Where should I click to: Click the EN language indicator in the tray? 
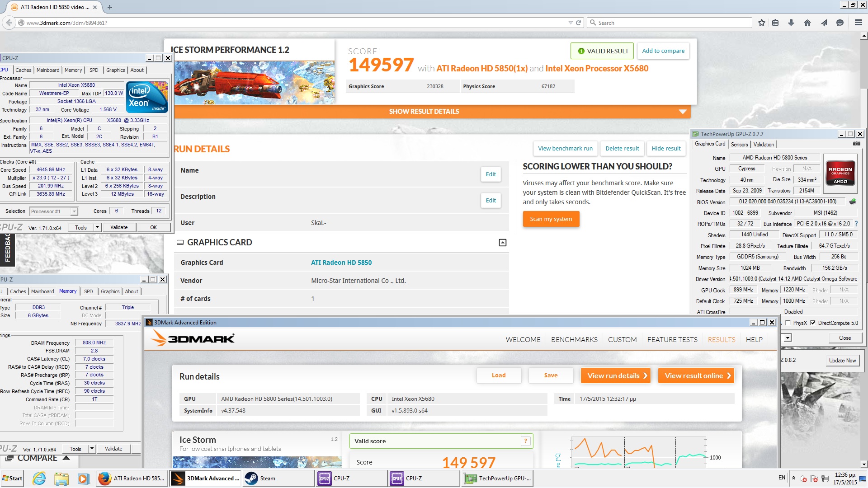pos(782,478)
